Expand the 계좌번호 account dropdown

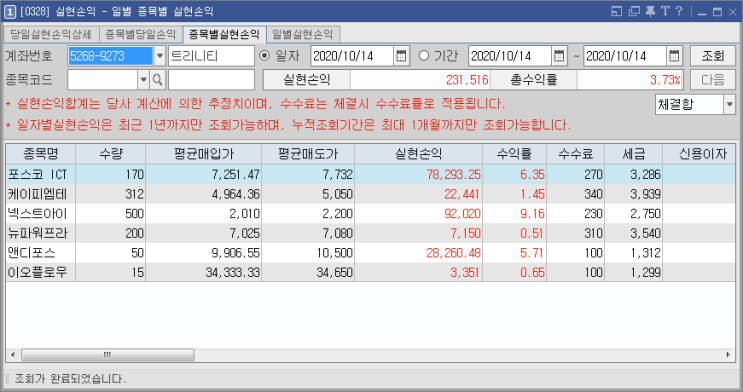[x=160, y=56]
